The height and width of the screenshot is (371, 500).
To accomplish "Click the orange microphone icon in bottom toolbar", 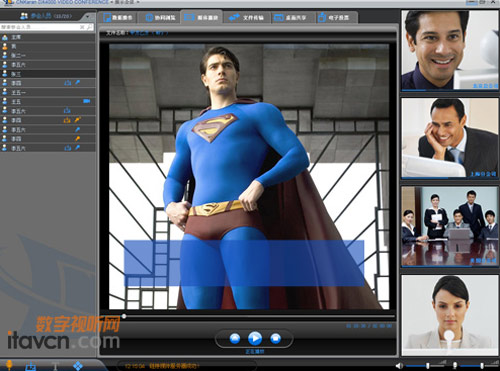I will point(10,365).
